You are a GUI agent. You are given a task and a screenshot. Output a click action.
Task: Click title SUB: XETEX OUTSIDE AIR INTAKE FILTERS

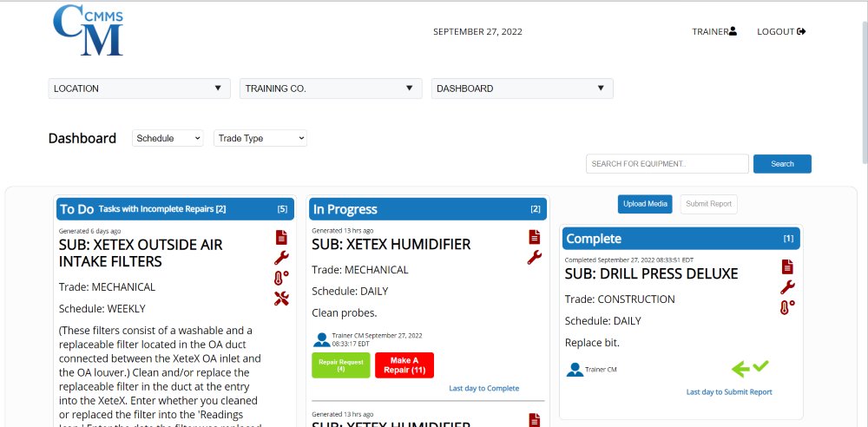coord(141,253)
